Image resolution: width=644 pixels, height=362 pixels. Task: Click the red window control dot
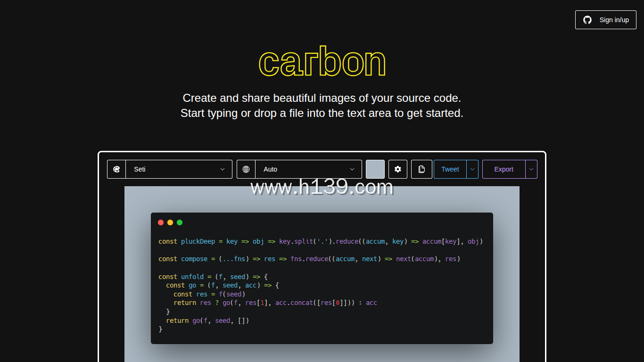coord(161,222)
